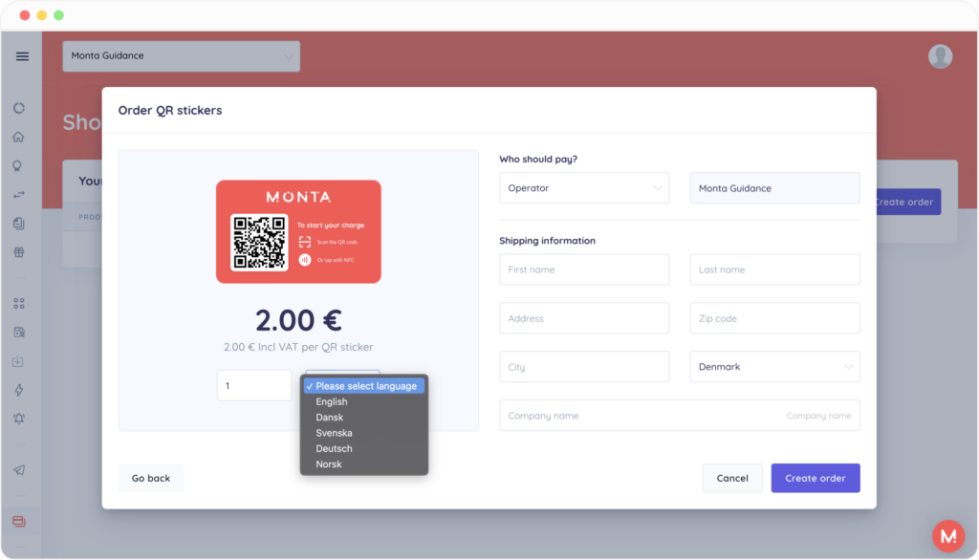The image size is (979, 560).
Task: Click the macOS yellow minimize button
Action: [42, 15]
